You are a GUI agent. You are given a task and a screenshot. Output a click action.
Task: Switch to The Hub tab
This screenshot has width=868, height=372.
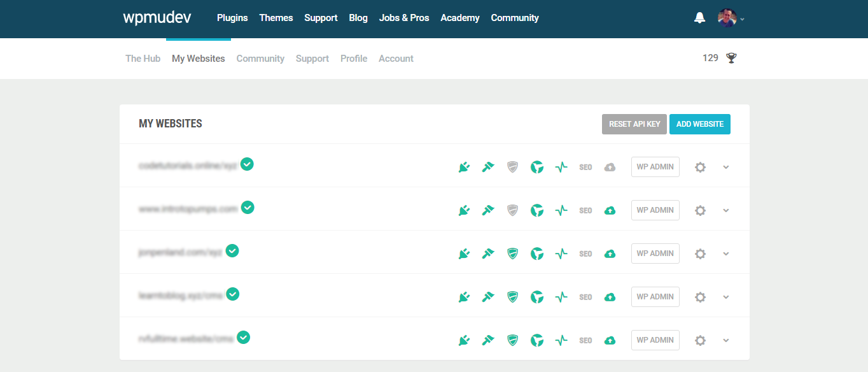[143, 58]
